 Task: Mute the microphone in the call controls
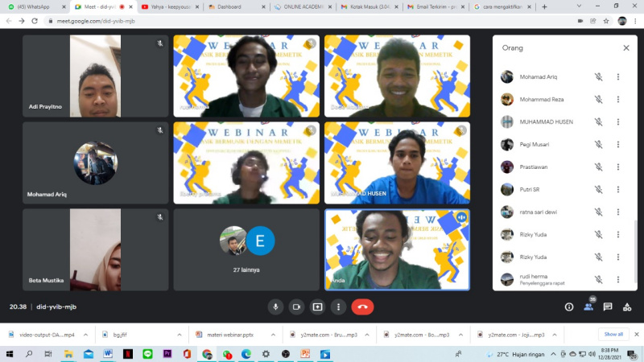tap(275, 306)
